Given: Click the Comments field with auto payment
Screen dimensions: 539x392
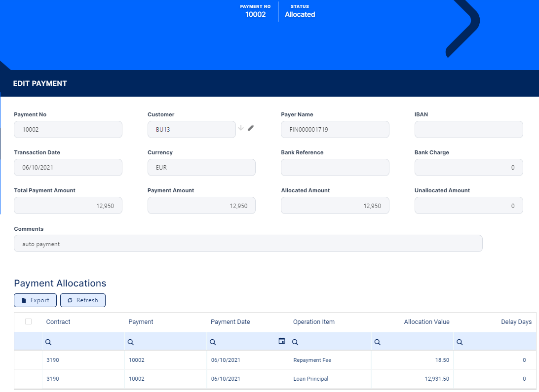Looking at the screenshot, I should tap(248, 244).
